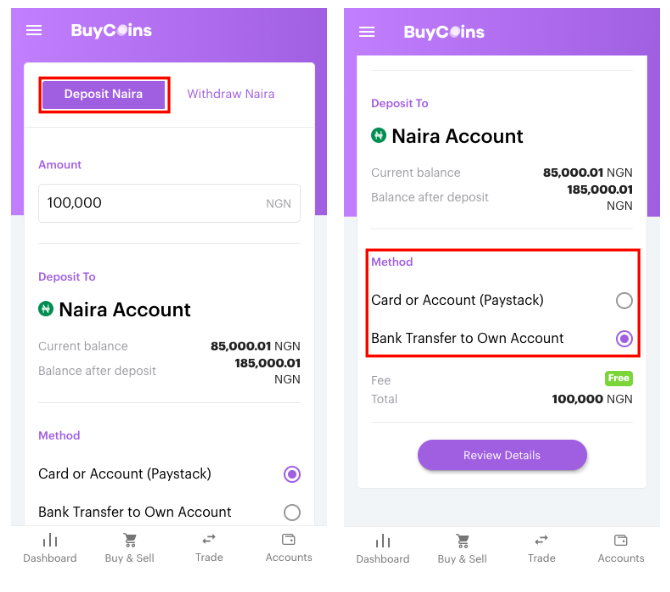Screen dimensions: 670x592
Task: Open Dashboard in right screen bottom bar
Action: [x=383, y=549]
